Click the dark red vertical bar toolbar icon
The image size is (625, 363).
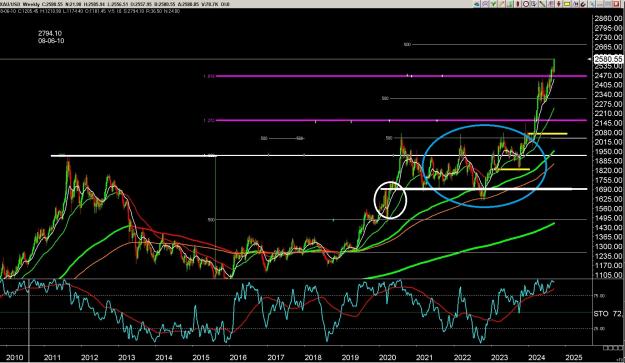[x=518, y=4]
